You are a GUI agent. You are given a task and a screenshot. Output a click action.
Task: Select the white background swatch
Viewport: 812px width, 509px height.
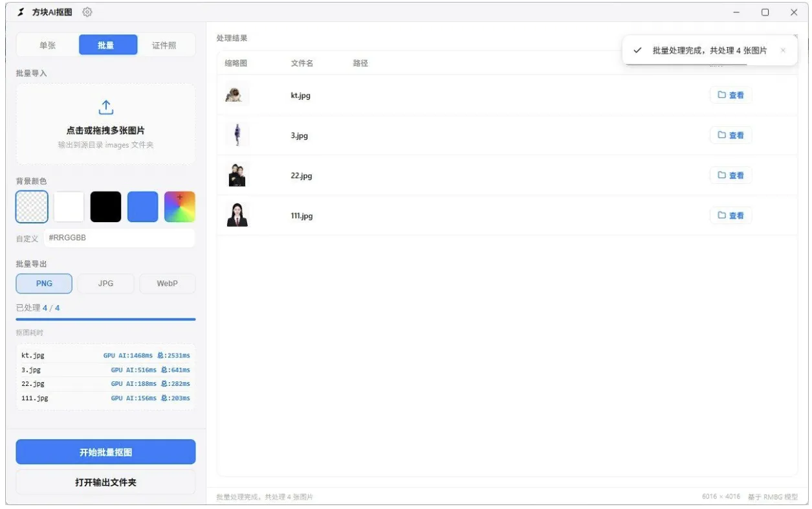pos(69,207)
